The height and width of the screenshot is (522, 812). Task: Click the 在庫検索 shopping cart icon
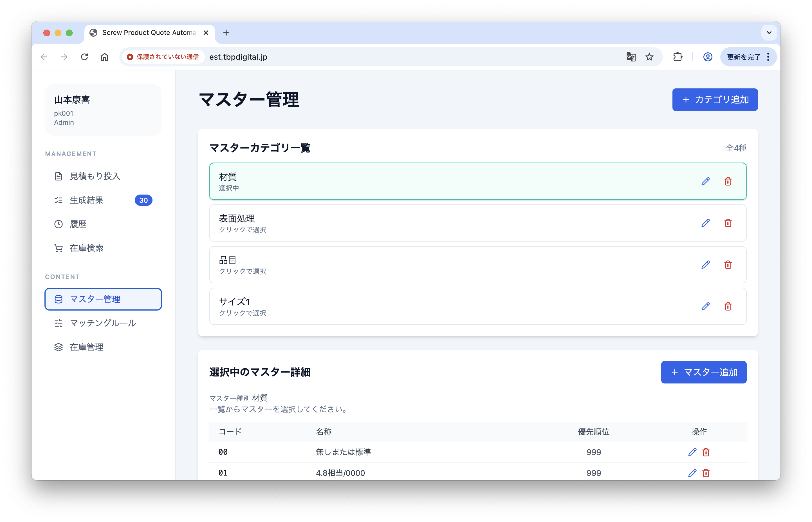(x=59, y=248)
